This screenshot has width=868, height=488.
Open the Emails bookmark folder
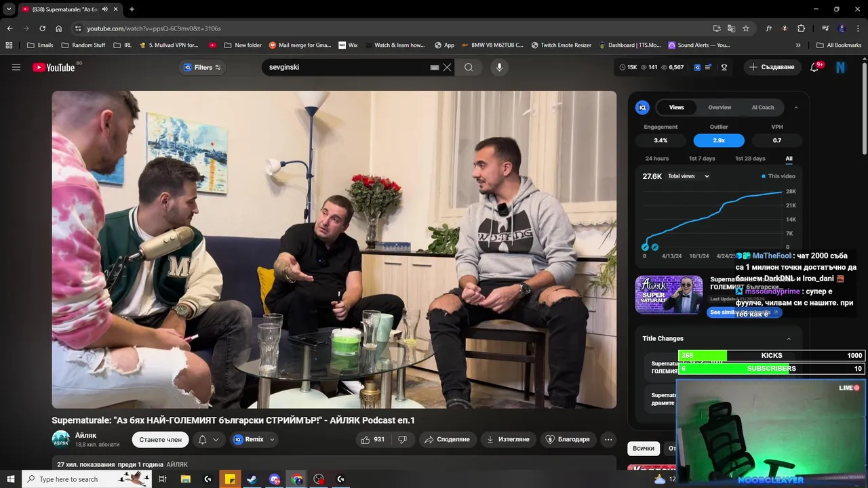pos(40,45)
